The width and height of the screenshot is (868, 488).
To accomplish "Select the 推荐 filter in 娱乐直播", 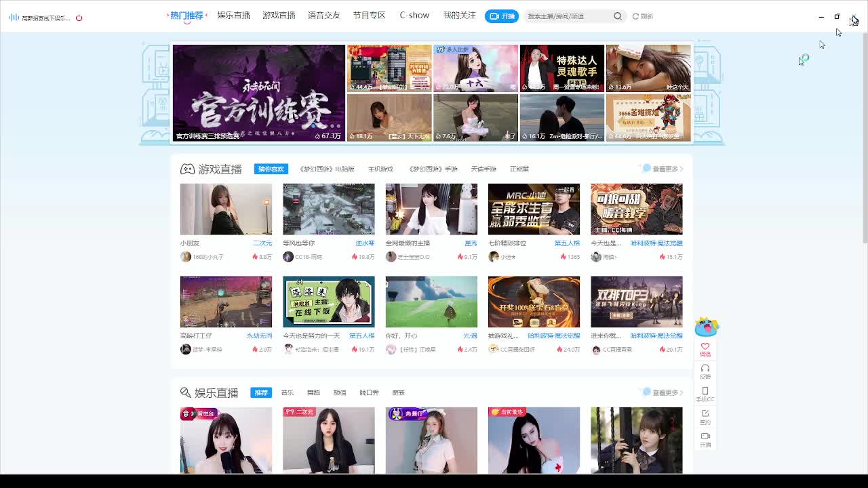I will tap(261, 392).
